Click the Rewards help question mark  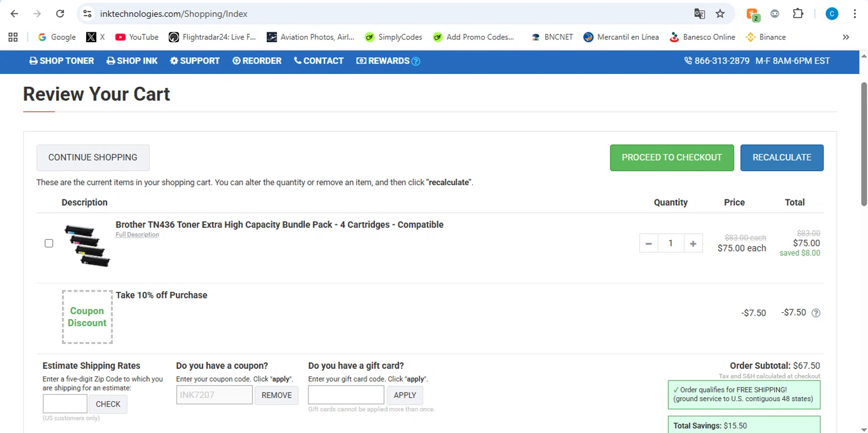(x=415, y=61)
